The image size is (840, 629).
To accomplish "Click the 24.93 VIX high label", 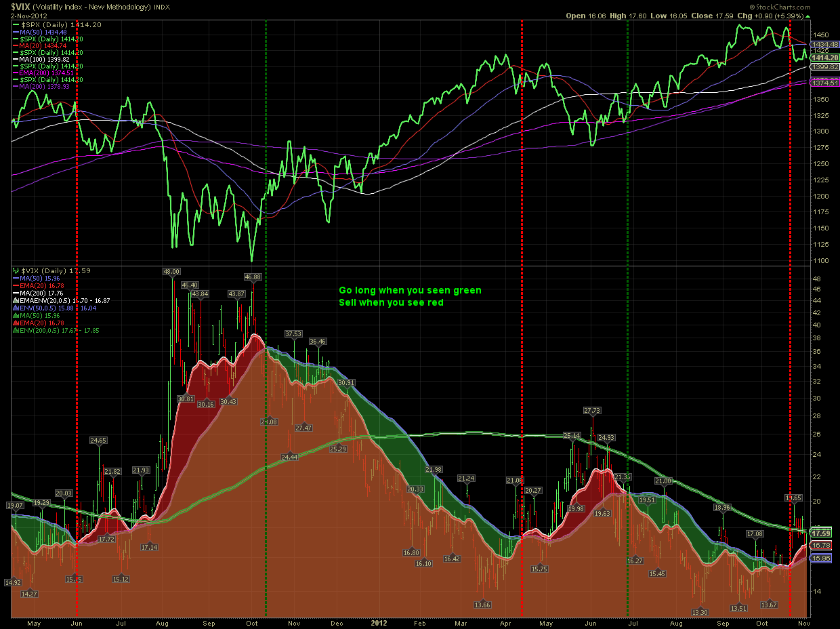I will click(606, 437).
